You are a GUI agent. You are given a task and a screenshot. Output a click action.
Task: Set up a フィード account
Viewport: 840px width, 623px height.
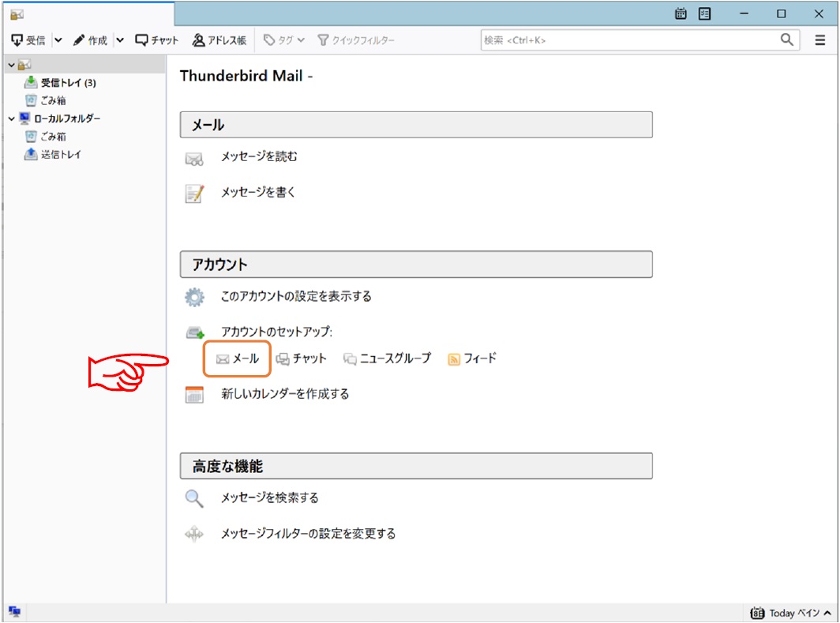[472, 358]
